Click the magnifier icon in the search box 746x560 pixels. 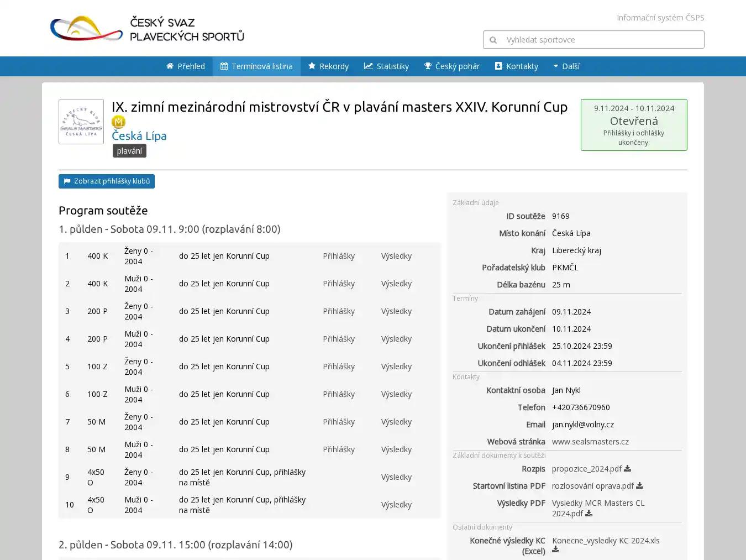(493, 40)
